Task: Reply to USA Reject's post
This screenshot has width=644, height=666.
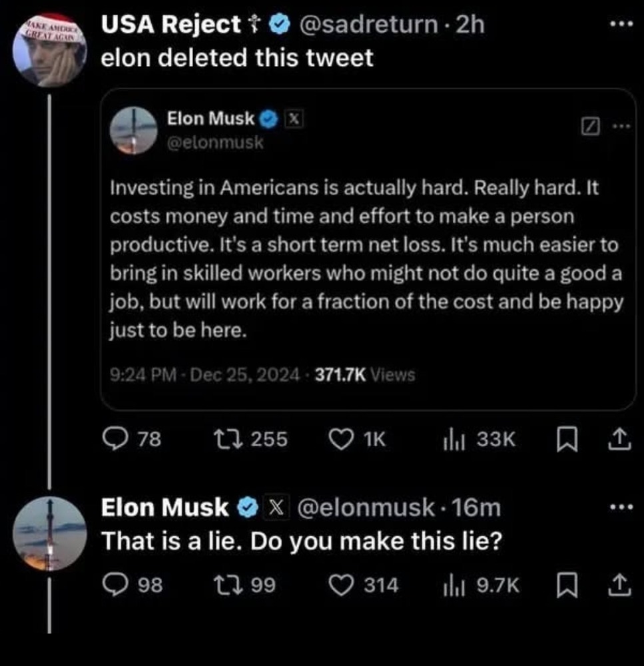Action: 120,439
